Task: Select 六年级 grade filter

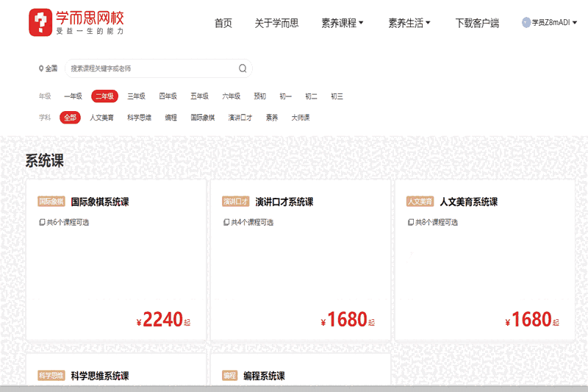Action: pyautogui.click(x=232, y=96)
